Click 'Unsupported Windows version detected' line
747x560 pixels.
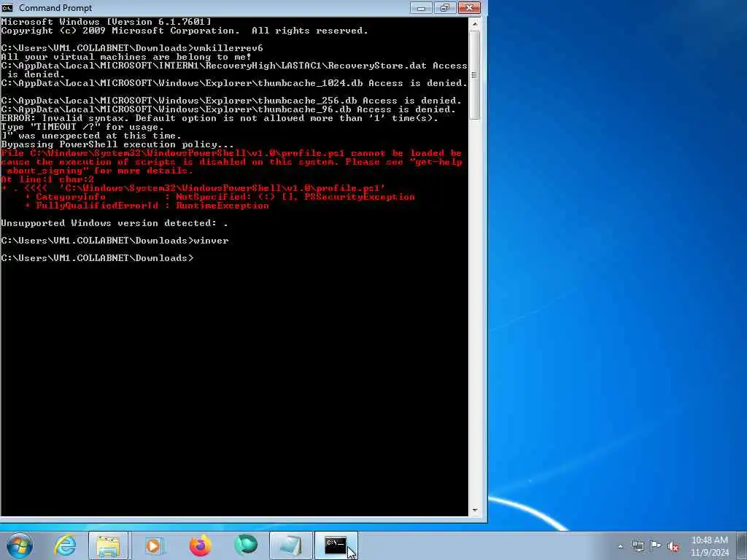(x=115, y=223)
